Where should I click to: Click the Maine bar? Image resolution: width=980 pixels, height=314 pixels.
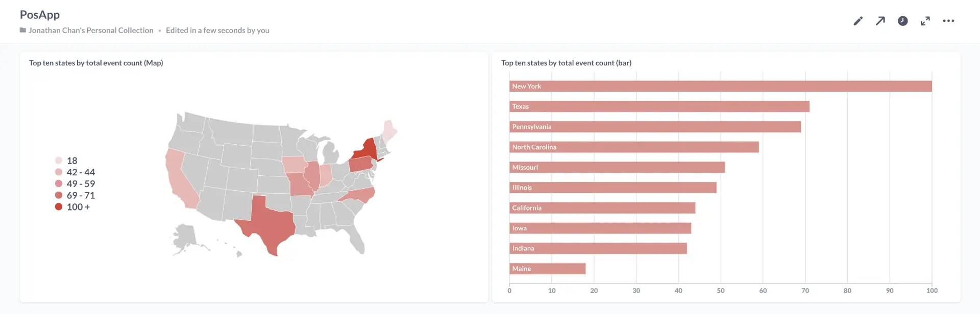click(x=547, y=269)
